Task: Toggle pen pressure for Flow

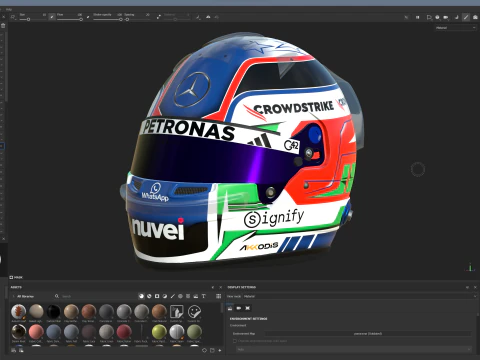Action: coord(88,17)
